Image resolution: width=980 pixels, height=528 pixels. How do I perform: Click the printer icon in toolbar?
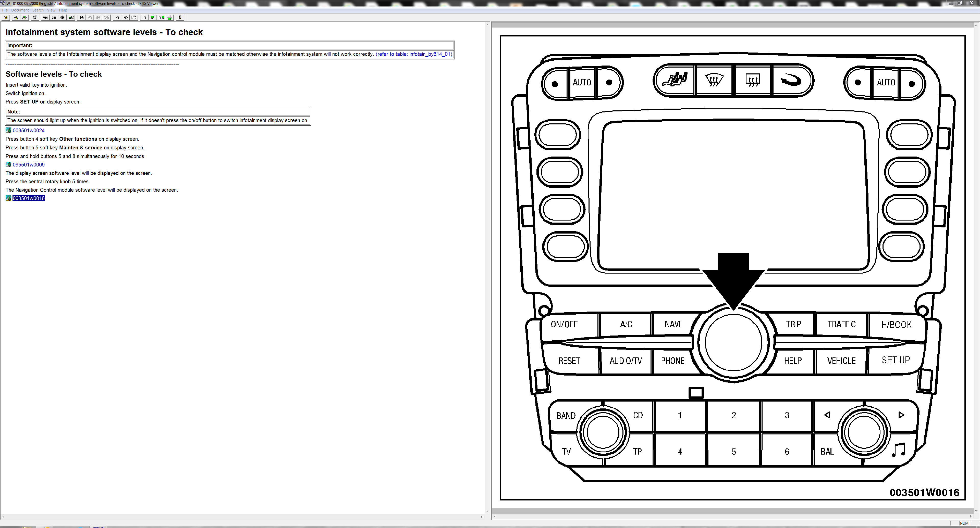[x=16, y=18]
